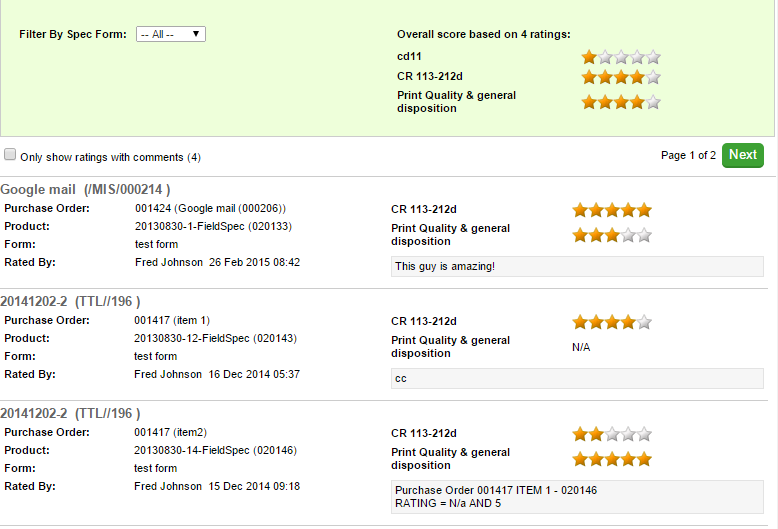Screen dimensions: 778x529
Task: Click CR 113-212d stars for item 1 rating
Action: tap(612, 322)
